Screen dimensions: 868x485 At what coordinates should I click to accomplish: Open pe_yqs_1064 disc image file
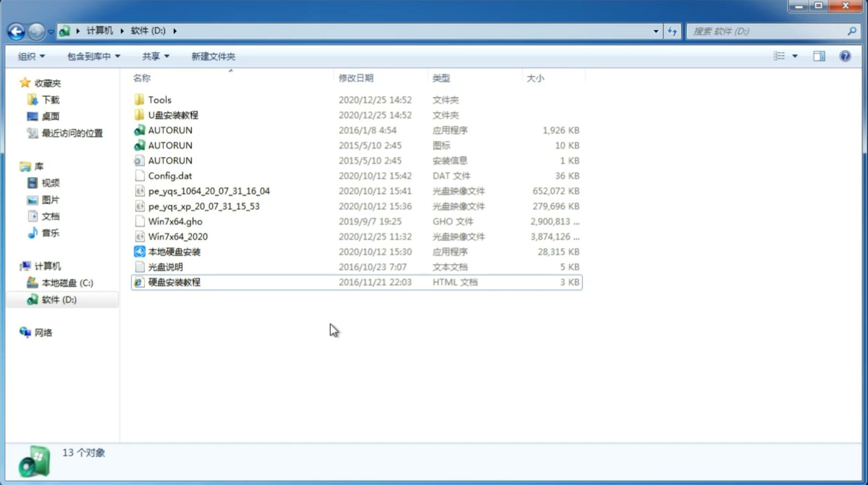[x=209, y=191]
